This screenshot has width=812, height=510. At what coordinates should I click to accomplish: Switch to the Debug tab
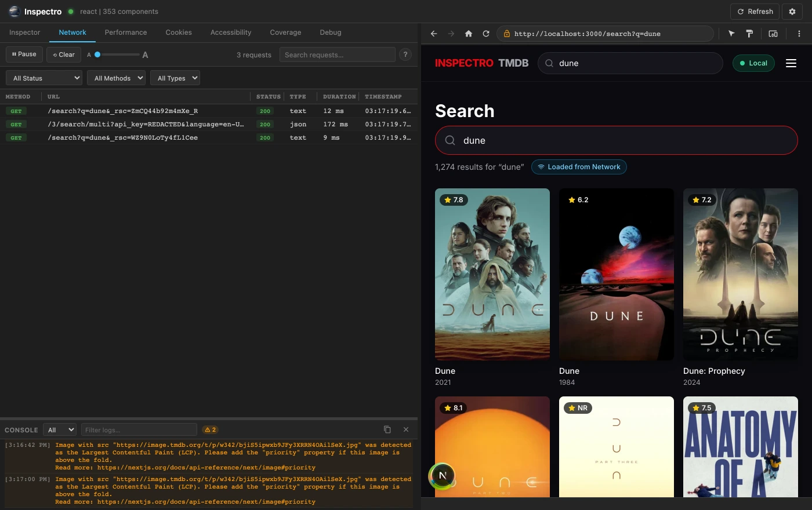tap(331, 32)
